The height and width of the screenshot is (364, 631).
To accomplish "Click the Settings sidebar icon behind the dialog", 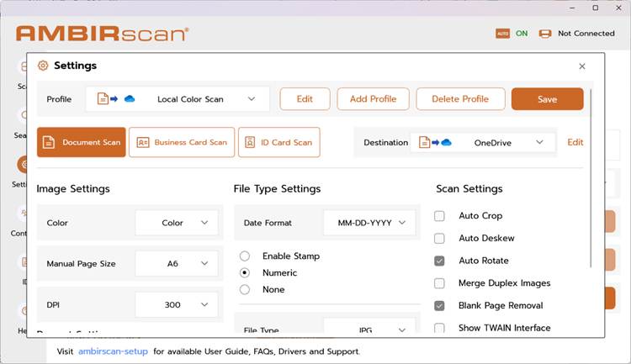I will 22,165.
